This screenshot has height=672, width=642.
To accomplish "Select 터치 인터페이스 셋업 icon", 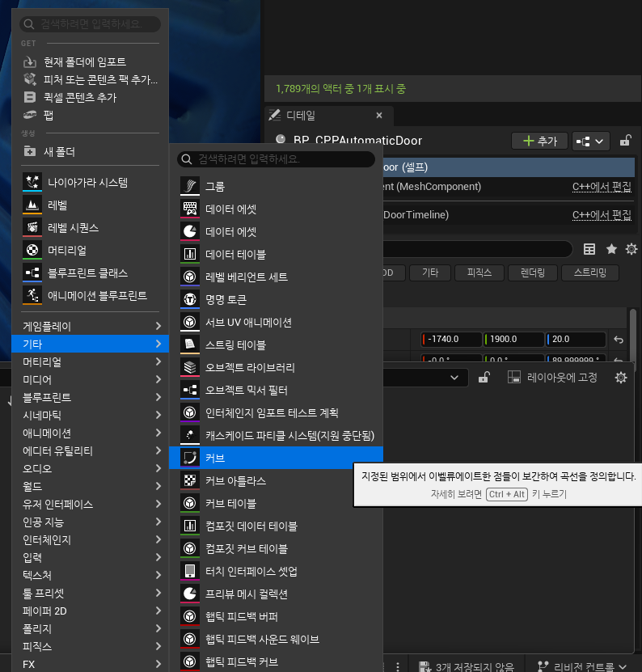I will (190, 571).
